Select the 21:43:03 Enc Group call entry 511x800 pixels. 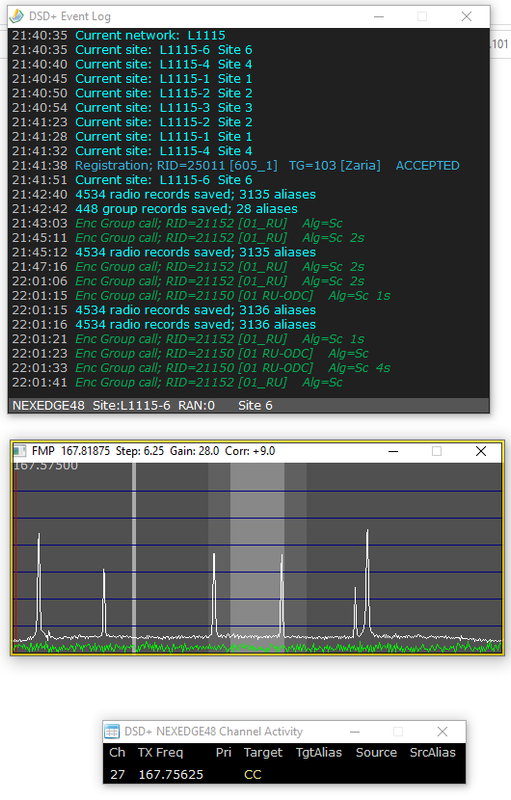[177, 223]
